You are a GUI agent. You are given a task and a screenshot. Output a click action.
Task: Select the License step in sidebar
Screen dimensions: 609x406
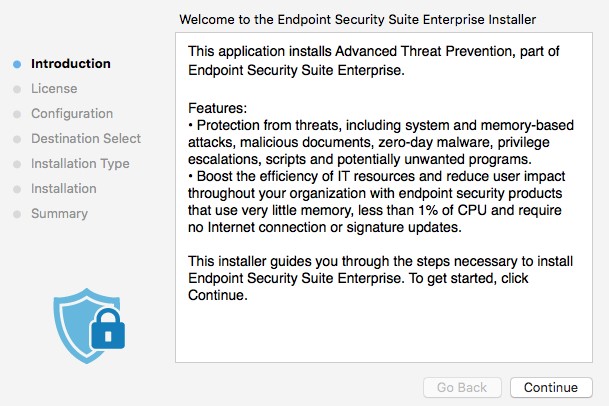pyautogui.click(x=54, y=89)
